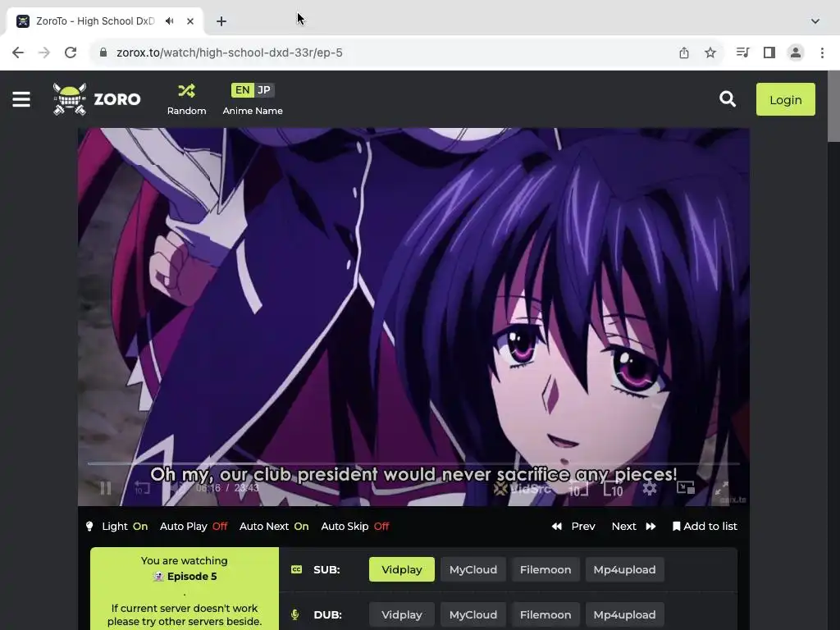Mute the tab via speaker icon

click(x=169, y=21)
